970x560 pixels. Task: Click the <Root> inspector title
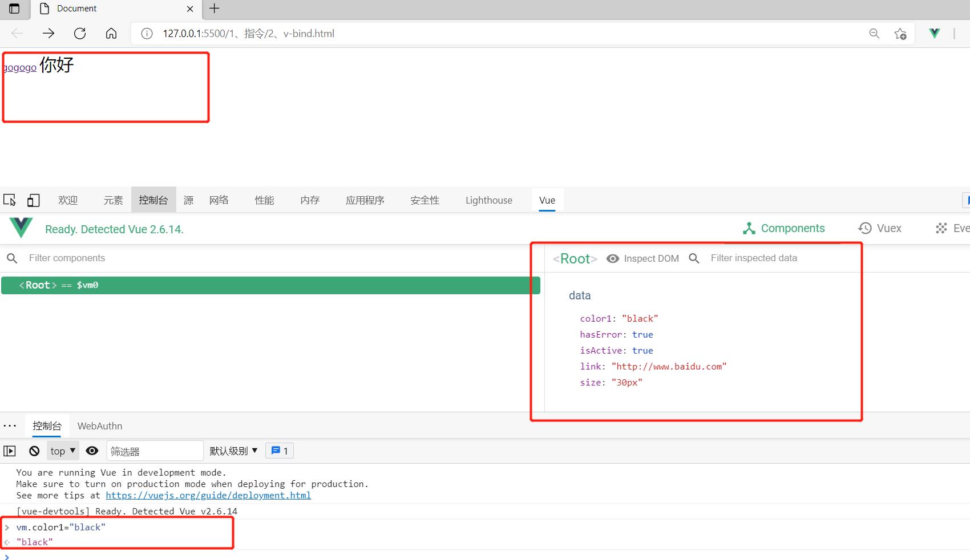[575, 259]
